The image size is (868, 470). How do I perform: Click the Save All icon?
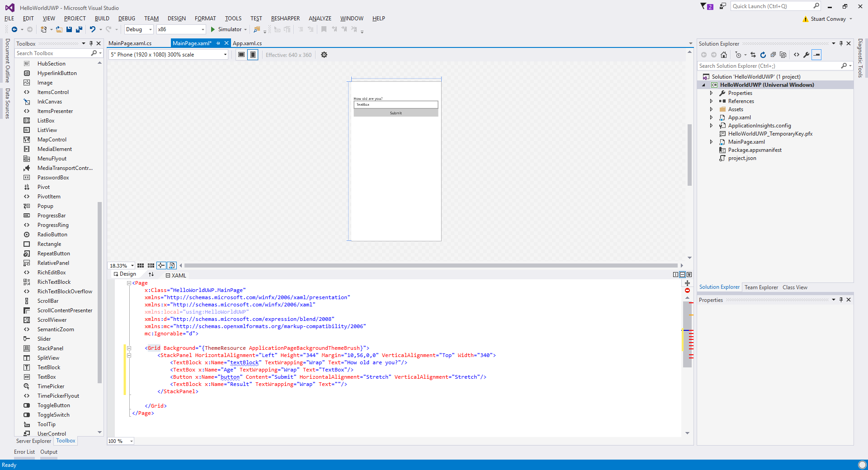click(x=79, y=29)
